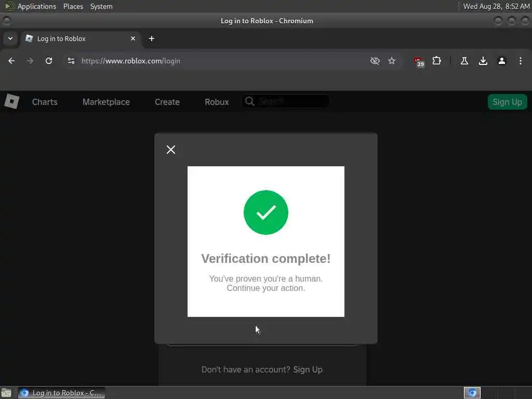Open the Applications menu
This screenshot has width=532, height=399.
point(37,6)
